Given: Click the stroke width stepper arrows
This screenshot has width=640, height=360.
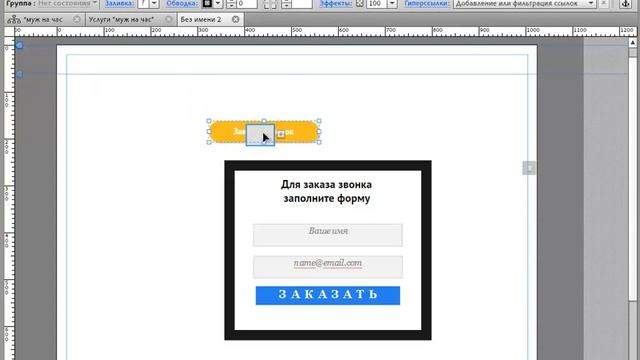Looking at the screenshot, I should (231, 4).
